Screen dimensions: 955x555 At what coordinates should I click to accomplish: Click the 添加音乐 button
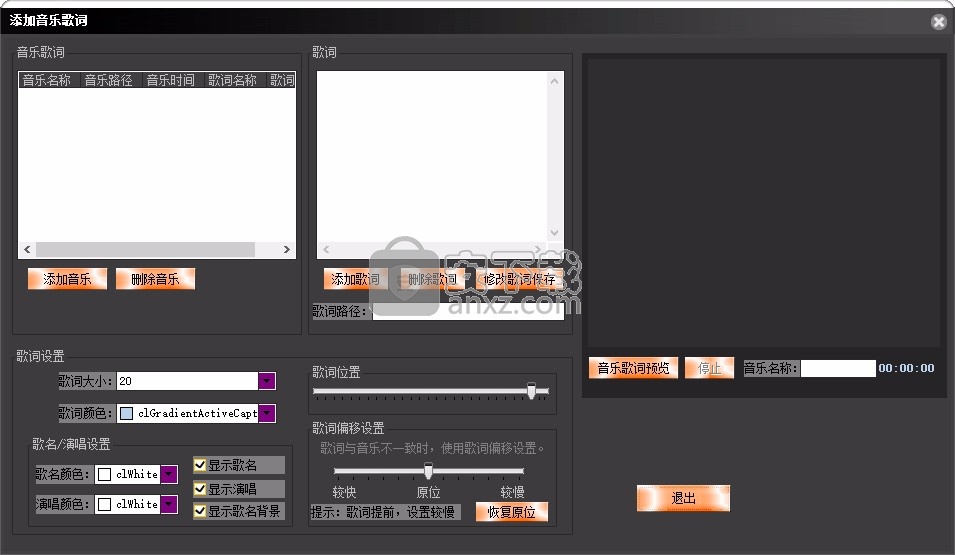[x=67, y=279]
